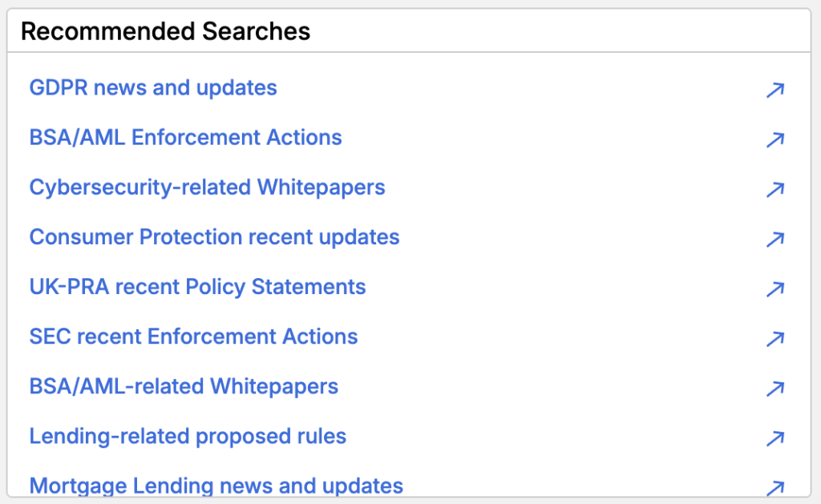Click arrow icon for Lending-related proposed rules
This screenshot has width=821, height=504.
tap(774, 437)
